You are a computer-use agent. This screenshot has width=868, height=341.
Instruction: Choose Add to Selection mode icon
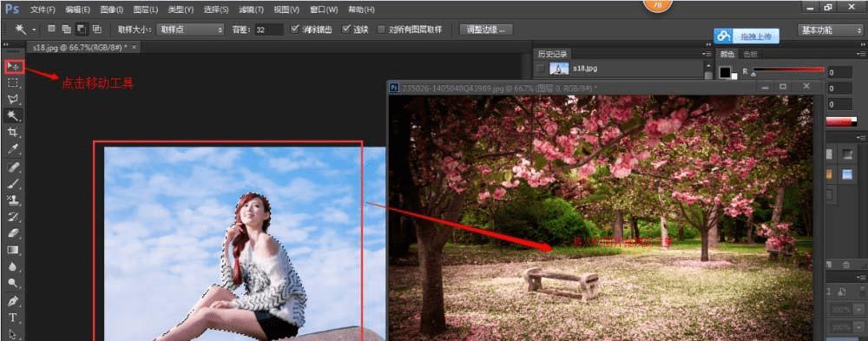click(x=67, y=29)
